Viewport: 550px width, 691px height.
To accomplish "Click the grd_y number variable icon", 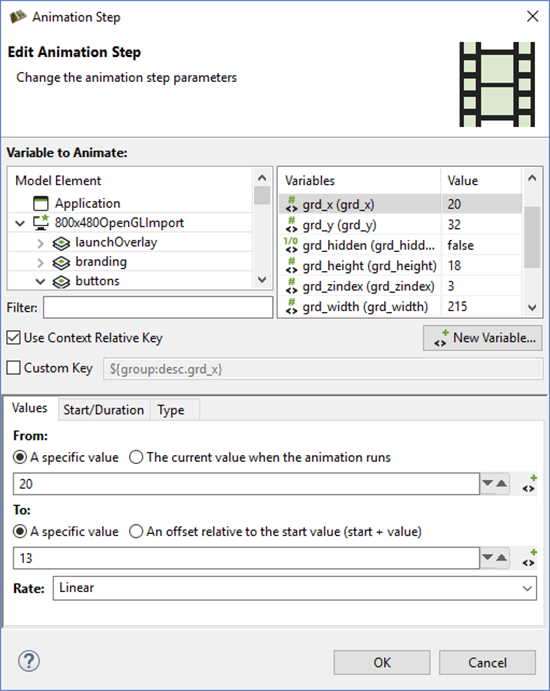I will [291, 225].
